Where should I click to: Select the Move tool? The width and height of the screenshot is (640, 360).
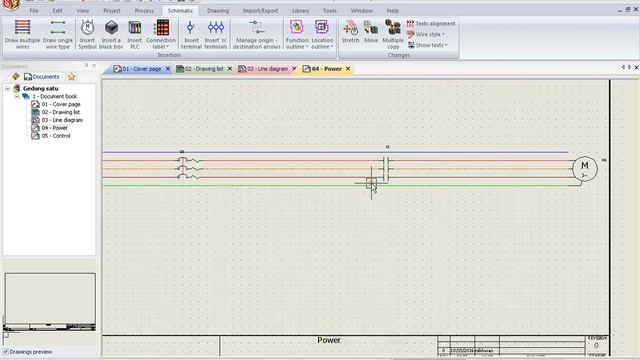(371, 31)
